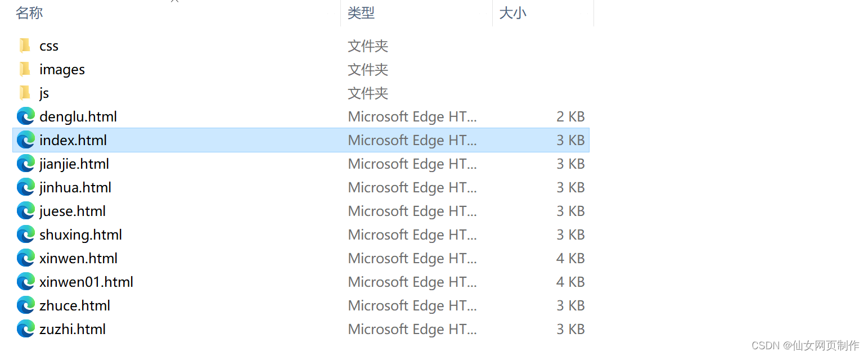Screen dimensions: 868x356
Task: Sort files by the 大小 column header
Action: click(512, 13)
